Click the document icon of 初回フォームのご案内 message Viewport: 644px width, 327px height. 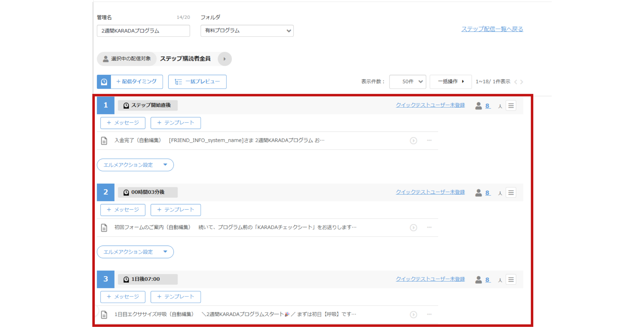[104, 227]
